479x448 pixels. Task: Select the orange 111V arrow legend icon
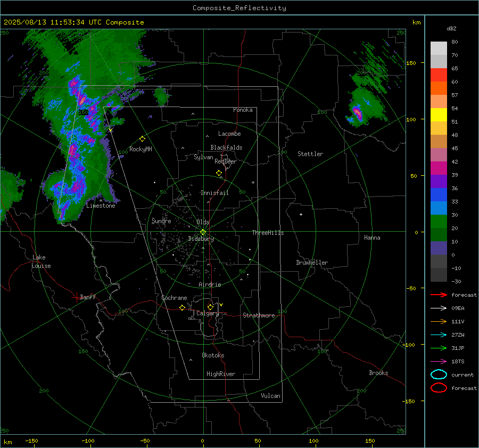439,321
